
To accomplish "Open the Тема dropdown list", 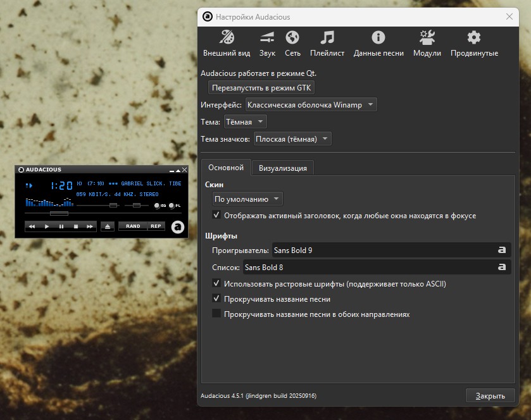I will coord(244,122).
